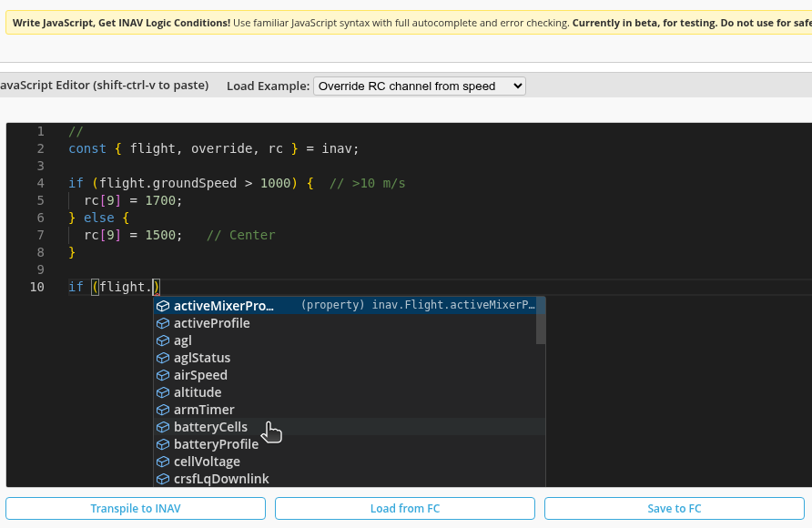
Task: Click the cube icon next to armTimer
Action: coord(163,410)
